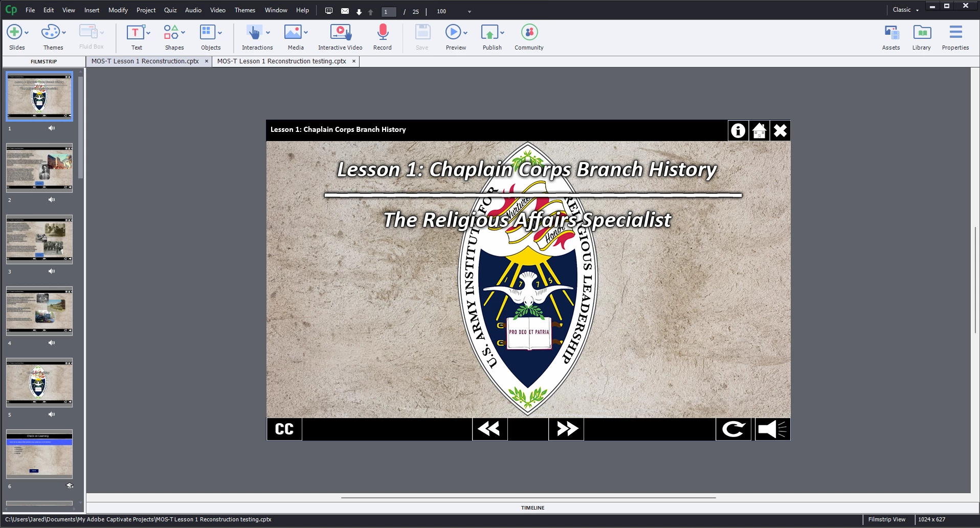Open the Community icon
The width and height of the screenshot is (980, 528).
pos(529,32)
